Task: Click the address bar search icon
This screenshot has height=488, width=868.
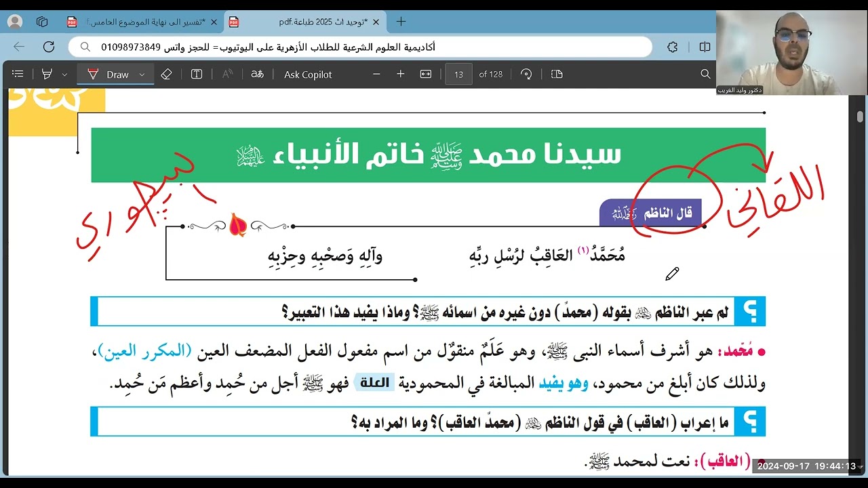Action: click(x=85, y=47)
